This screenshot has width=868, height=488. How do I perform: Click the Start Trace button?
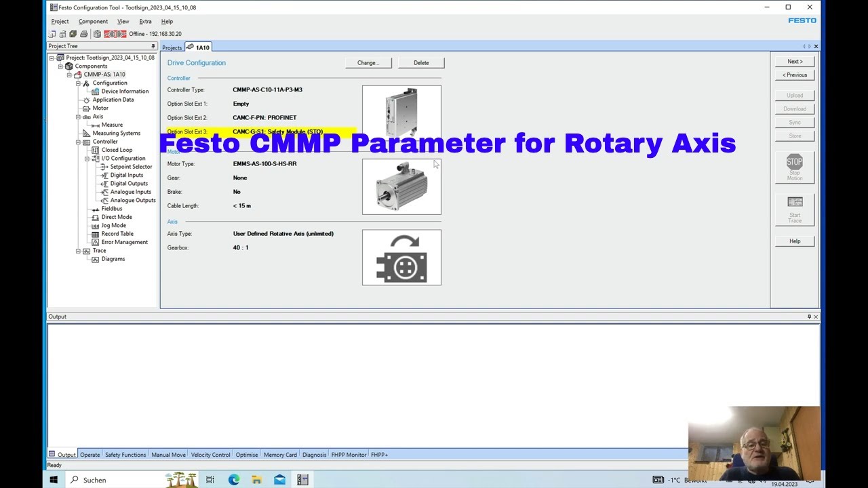click(x=795, y=210)
